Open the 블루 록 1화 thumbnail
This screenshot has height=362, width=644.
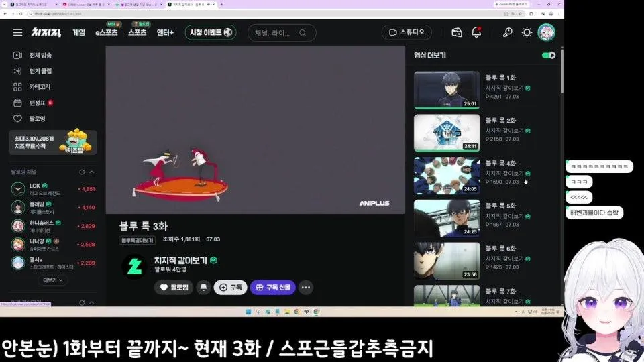coord(447,90)
